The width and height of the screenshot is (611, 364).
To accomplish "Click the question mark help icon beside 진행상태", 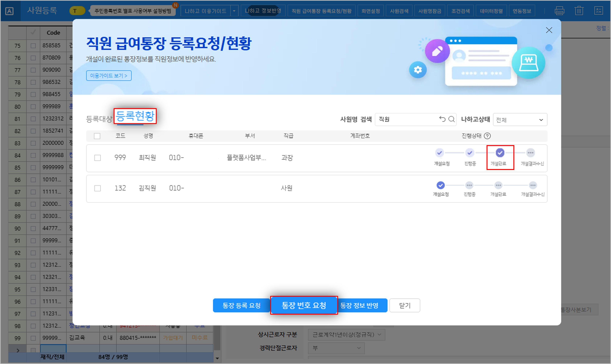I will pos(487,136).
